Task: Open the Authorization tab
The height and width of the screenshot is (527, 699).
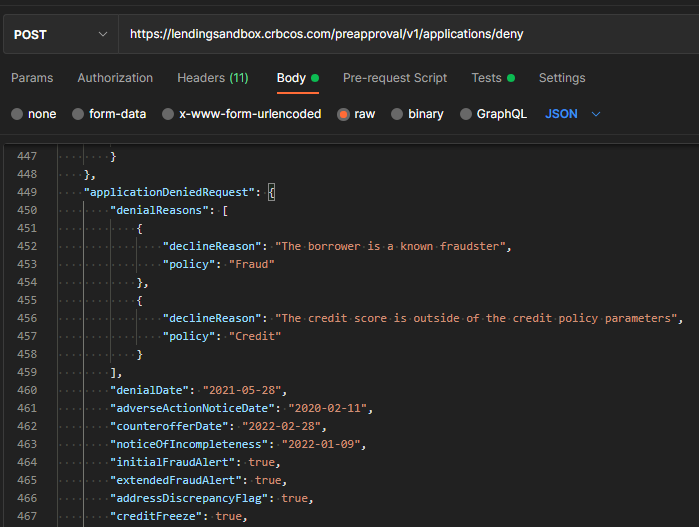Action: click(115, 78)
